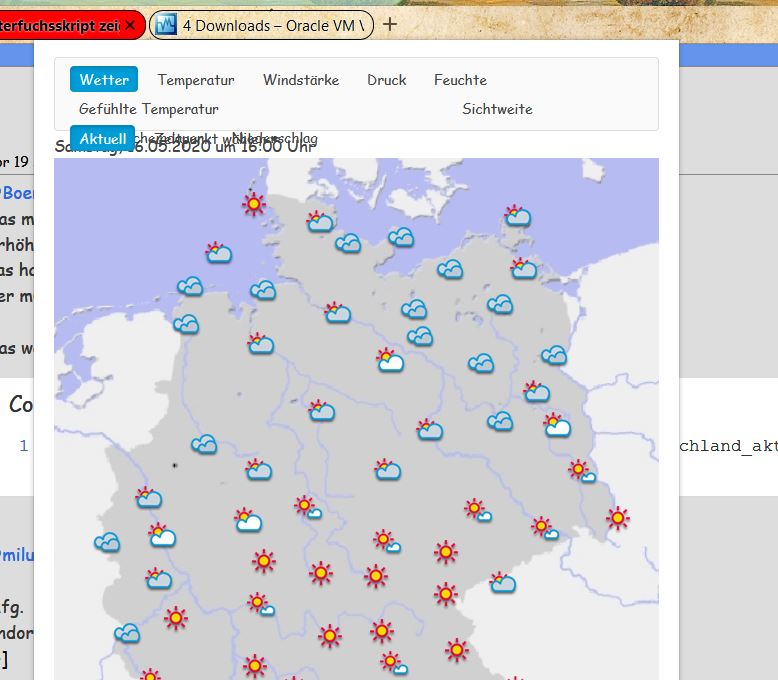The width and height of the screenshot is (778, 680).
Task: Click the blue Aktuell button
Action: click(x=102, y=138)
